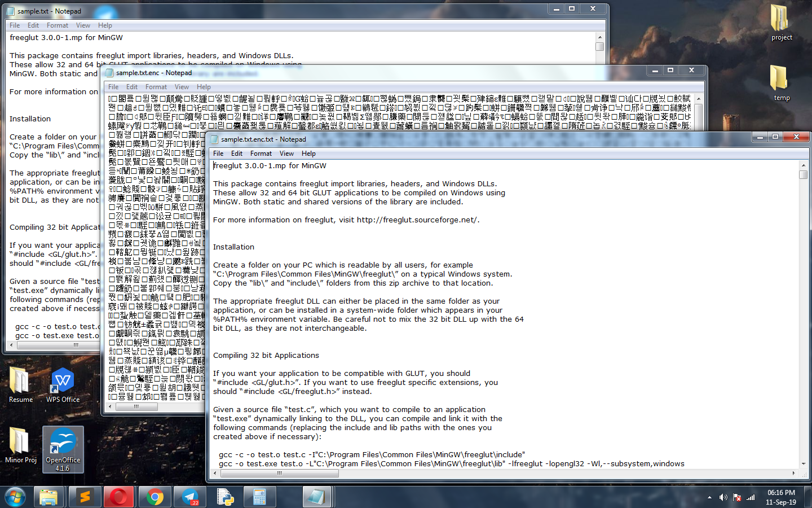Viewport: 812px width, 508px height.
Task: Show hidden system tray icons
Action: [709, 497]
